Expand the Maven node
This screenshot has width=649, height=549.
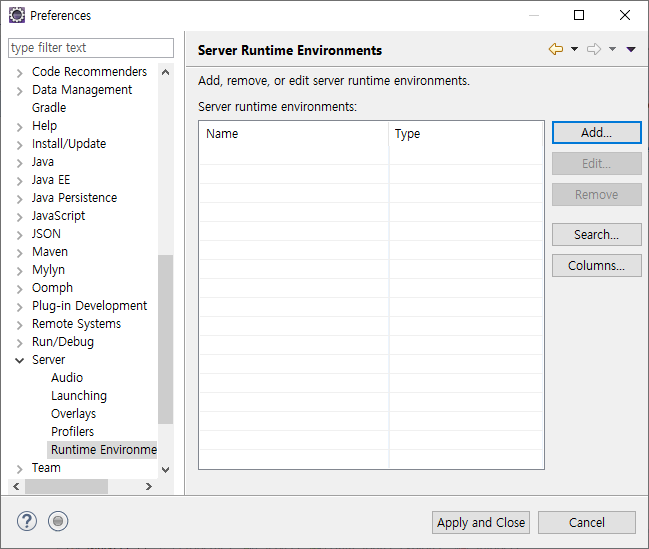[19, 253]
